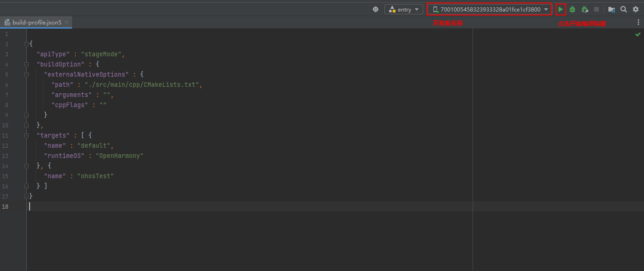This screenshot has height=271, width=644.
Task: Open the project structure folder icon
Action: pyautogui.click(x=611, y=9)
